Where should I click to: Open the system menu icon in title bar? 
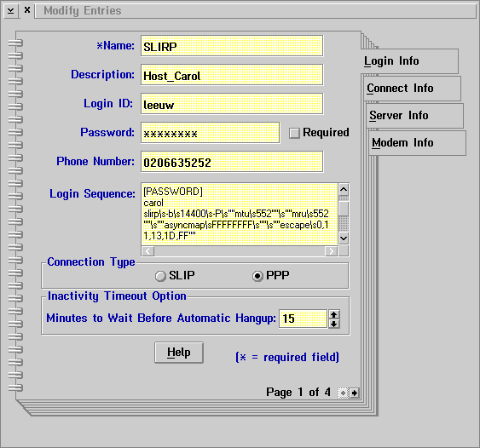(x=11, y=11)
